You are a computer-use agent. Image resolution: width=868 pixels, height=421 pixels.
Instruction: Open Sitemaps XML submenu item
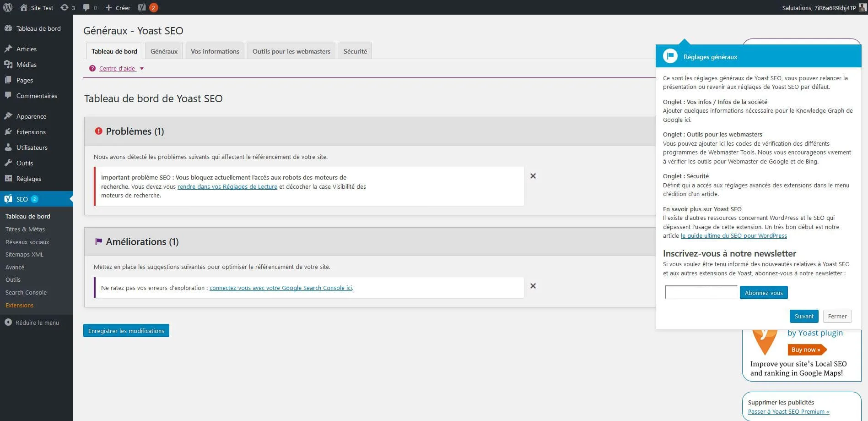(24, 254)
